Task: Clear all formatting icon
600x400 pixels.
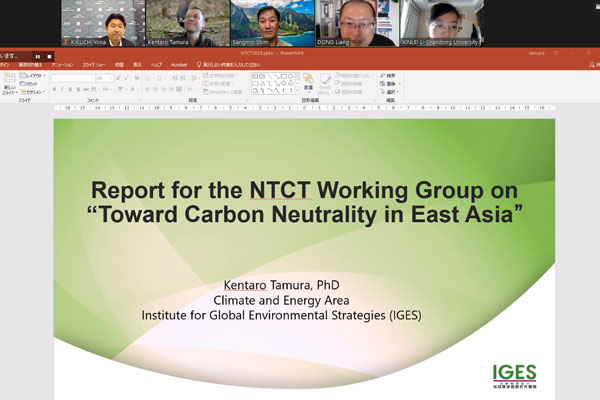Action: 137,78
